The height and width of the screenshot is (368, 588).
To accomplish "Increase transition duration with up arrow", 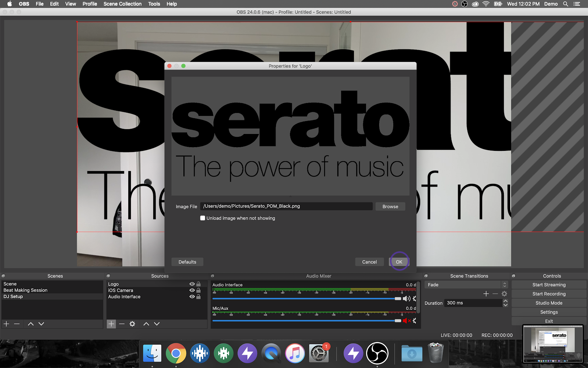I will point(505,301).
